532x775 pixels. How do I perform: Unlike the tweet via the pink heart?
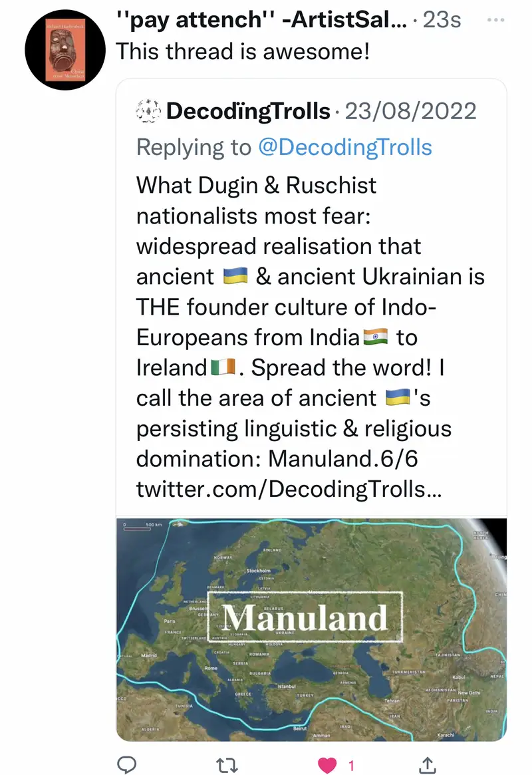327,766
